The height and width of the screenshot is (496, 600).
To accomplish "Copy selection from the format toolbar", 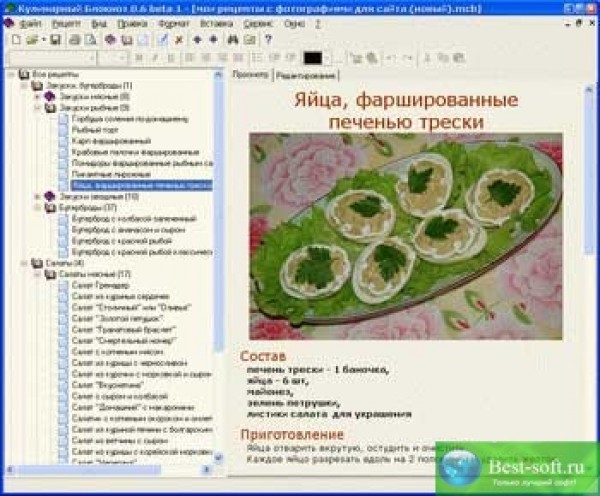I will click(443, 58).
